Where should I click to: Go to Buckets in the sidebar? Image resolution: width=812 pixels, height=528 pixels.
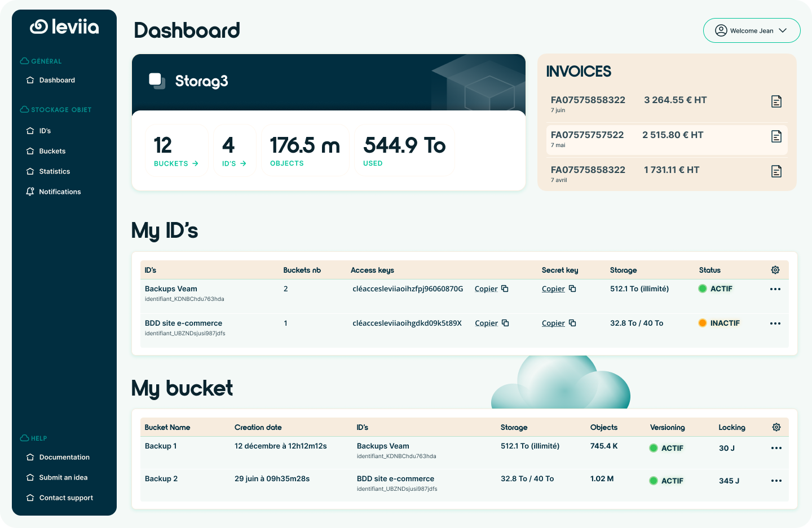[x=52, y=151]
